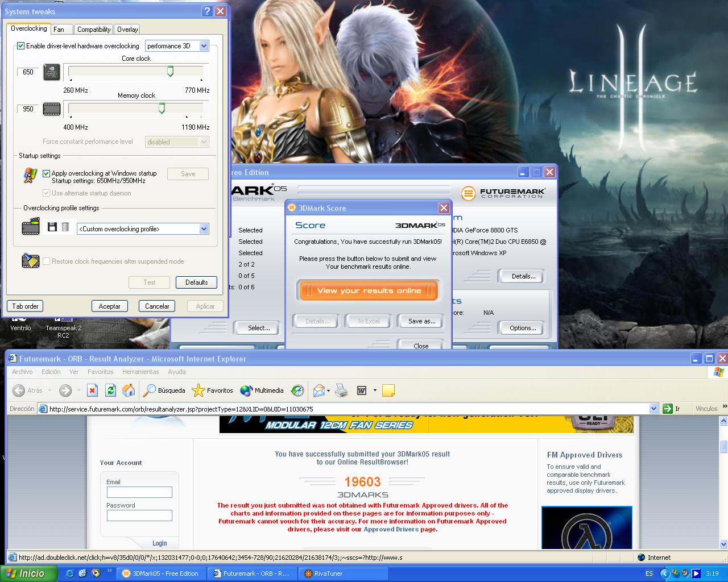Click the blue play icon in the system tray

coord(696,573)
